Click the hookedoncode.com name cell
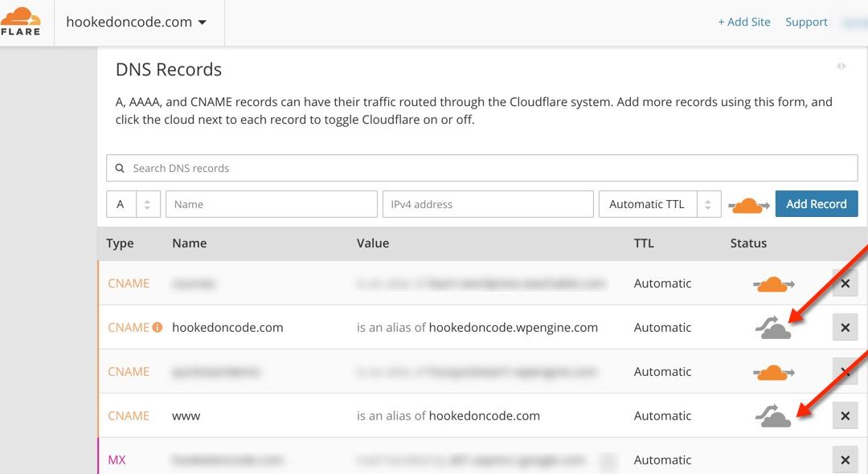Viewport: 868px width, 474px height. (x=227, y=328)
